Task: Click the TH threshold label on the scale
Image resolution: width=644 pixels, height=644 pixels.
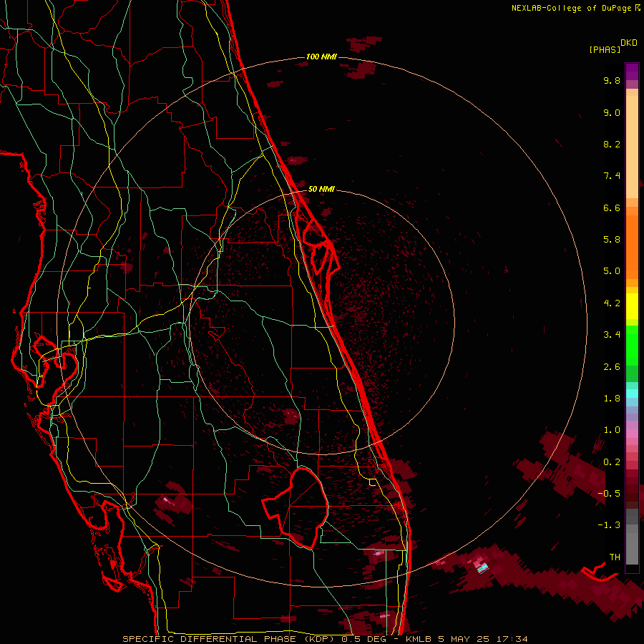Action: (x=615, y=557)
